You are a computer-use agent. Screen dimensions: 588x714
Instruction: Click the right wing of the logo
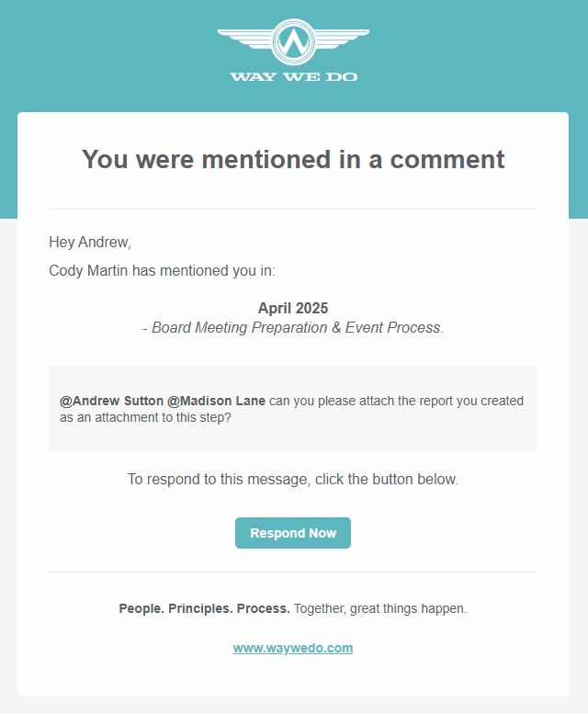[x=343, y=39]
